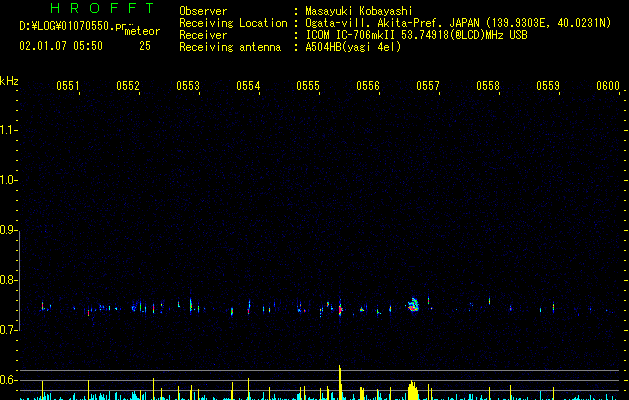This screenshot has height=400, width=629.
Task: Click the 0600 time marker
Action: [x=608, y=85]
